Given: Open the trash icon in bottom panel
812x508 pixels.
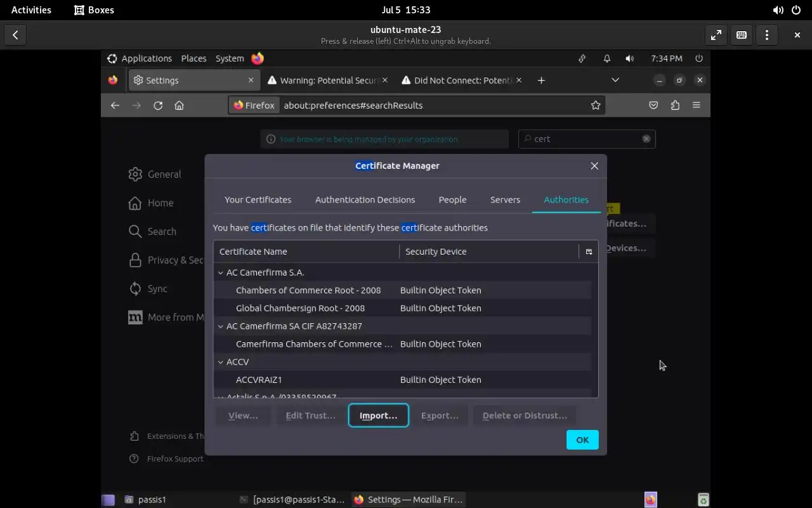Looking at the screenshot, I should click(x=703, y=500).
